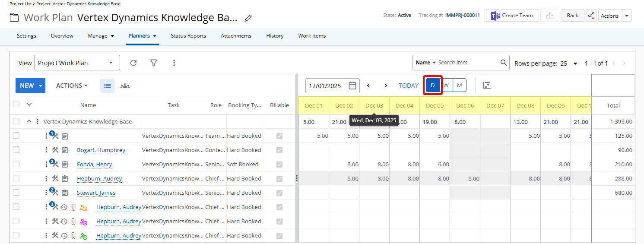This screenshot has width=644, height=244.
Task: Click the Create Team button
Action: [x=511, y=16]
